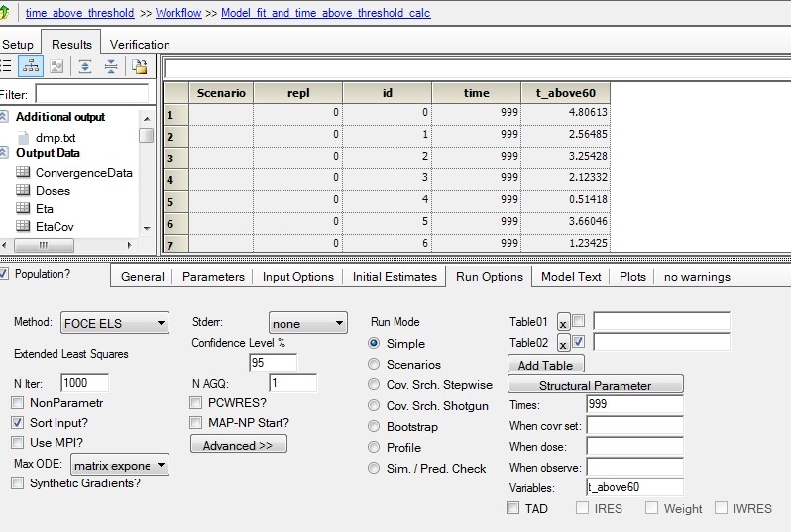Switch to the Setup tab
The image size is (791, 532).
(x=18, y=45)
